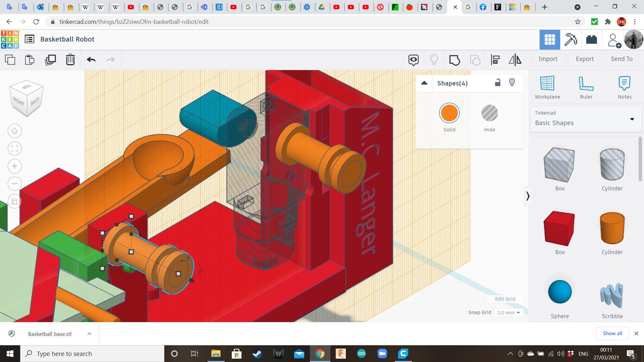This screenshot has width=644, height=362.
Task: Set the shapes to Hole mode
Action: click(x=489, y=113)
